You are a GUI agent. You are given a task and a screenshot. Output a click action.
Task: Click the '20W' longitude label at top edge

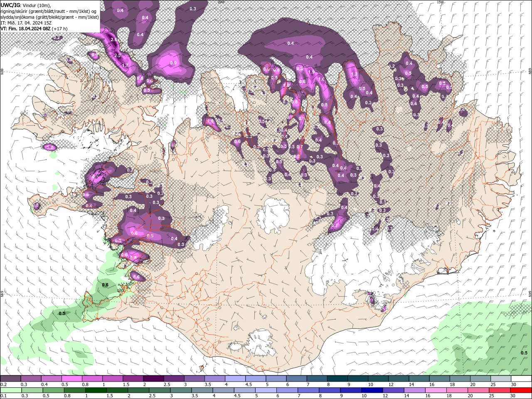point(221,2)
